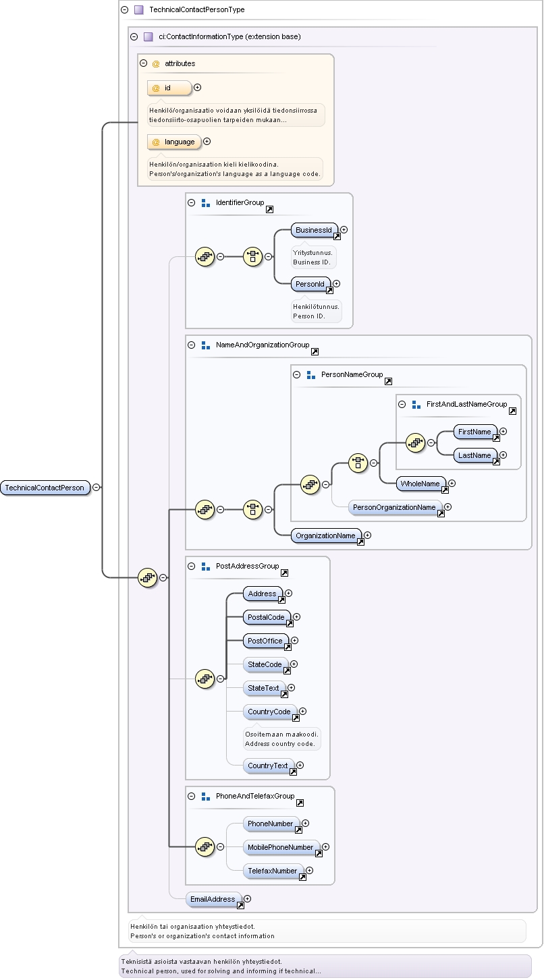Collapse the NameAndOrganizationGroup box
This screenshot has height=980, width=544.
(191, 345)
